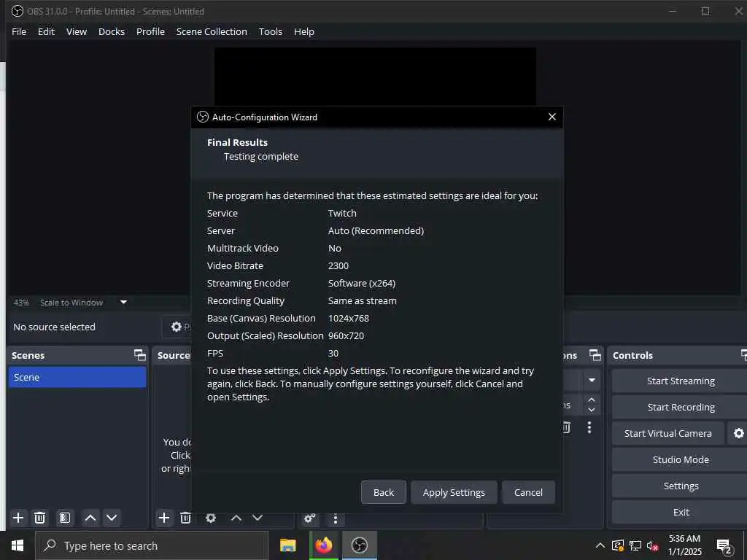Open the Help menu

click(304, 31)
